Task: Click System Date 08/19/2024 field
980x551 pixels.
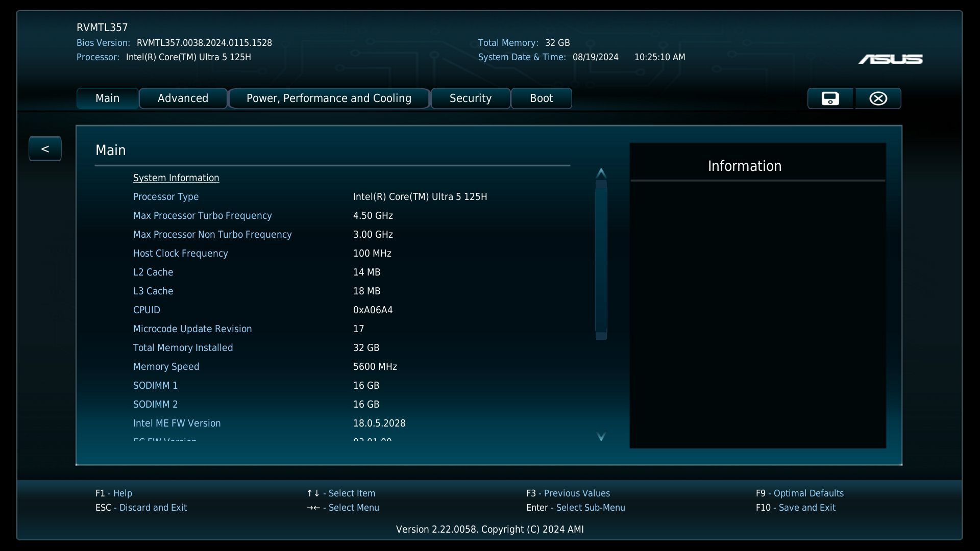Action: click(x=595, y=57)
